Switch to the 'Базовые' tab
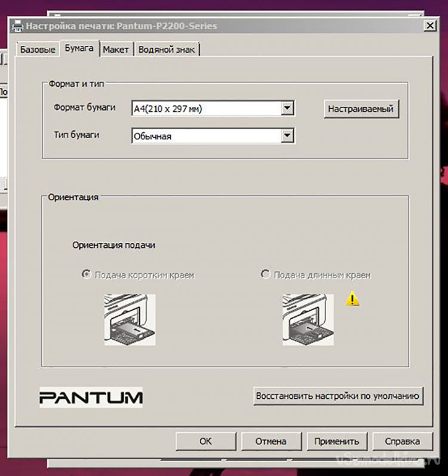Screen dimensions: 448x476 tap(38, 50)
